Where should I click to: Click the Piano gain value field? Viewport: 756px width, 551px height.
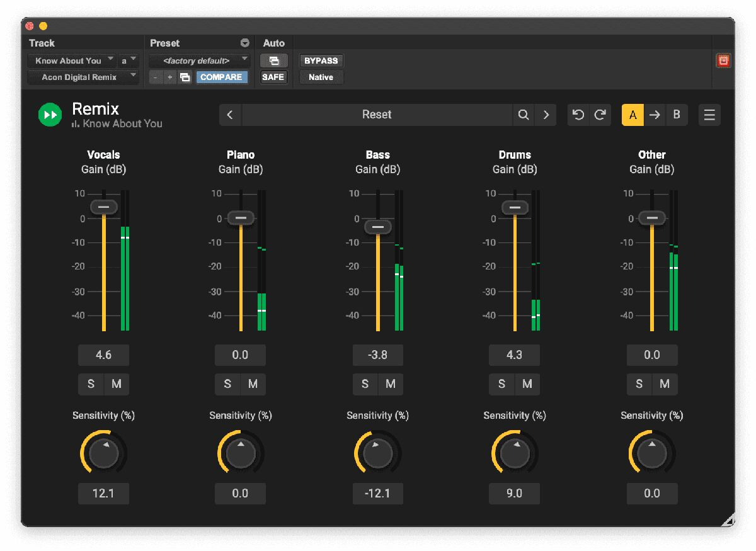[x=240, y=355]
